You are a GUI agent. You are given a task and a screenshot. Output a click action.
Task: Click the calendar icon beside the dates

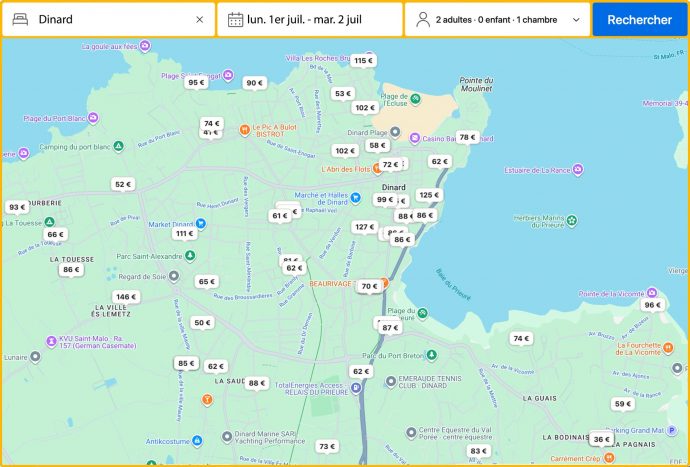click(235, 19)
